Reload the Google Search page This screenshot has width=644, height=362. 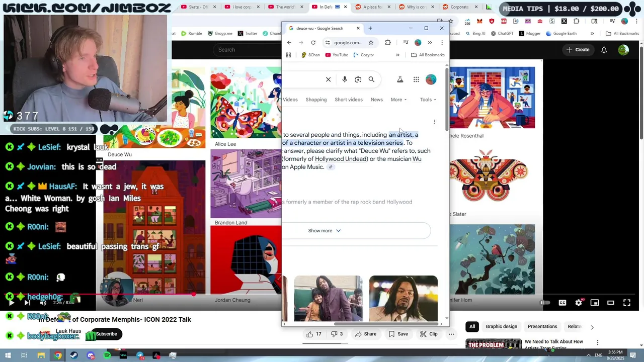(313, 43)
